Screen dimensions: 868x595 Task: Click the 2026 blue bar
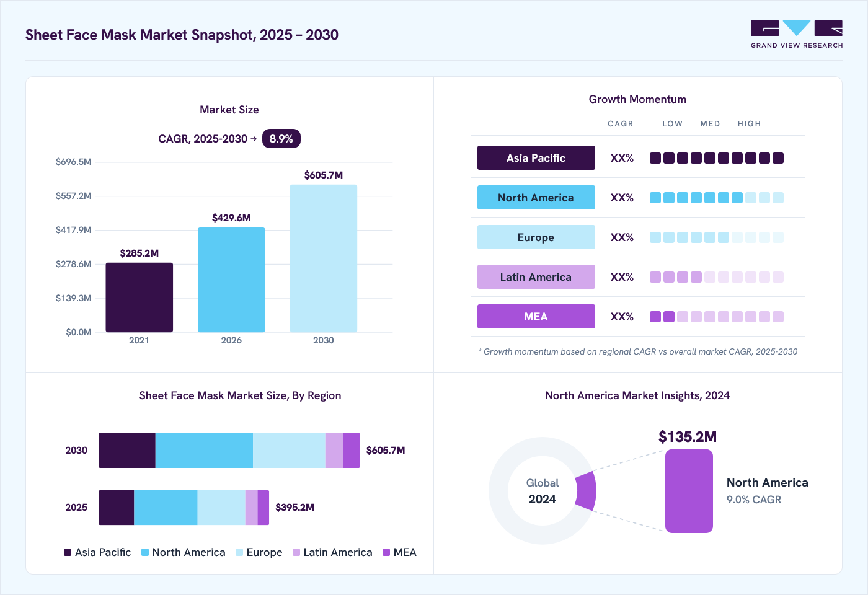tap(231, 280)
